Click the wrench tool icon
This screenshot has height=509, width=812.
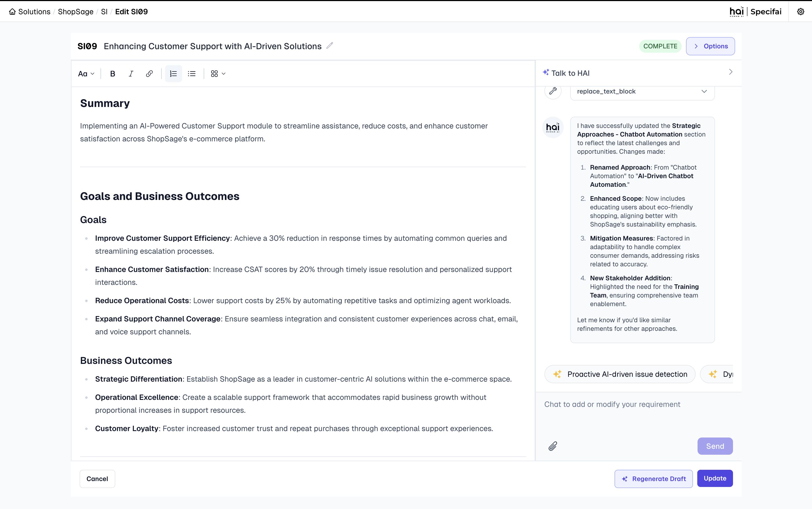[x=553, y=91]
